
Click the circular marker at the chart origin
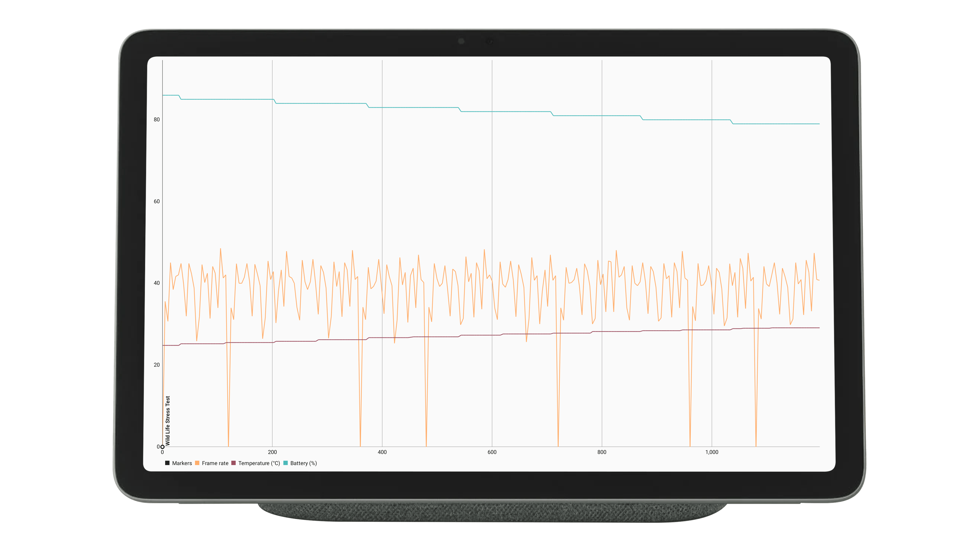click(163, 447)
